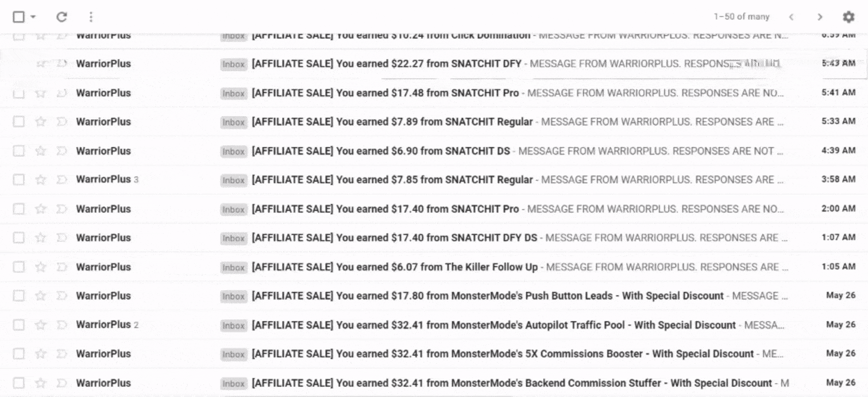Go to the older page arrow
868x397 pixels.
pyautogui.click(x=820, y=17)
